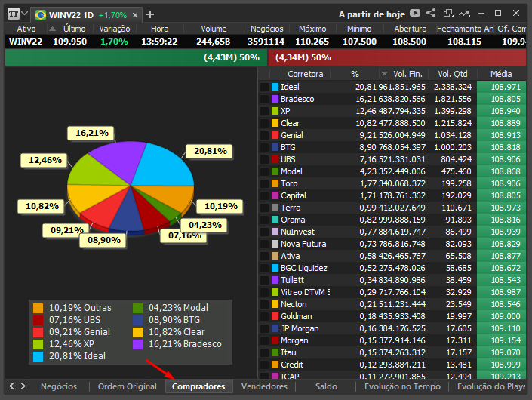Click the share icon in title bar

[431, 14]
